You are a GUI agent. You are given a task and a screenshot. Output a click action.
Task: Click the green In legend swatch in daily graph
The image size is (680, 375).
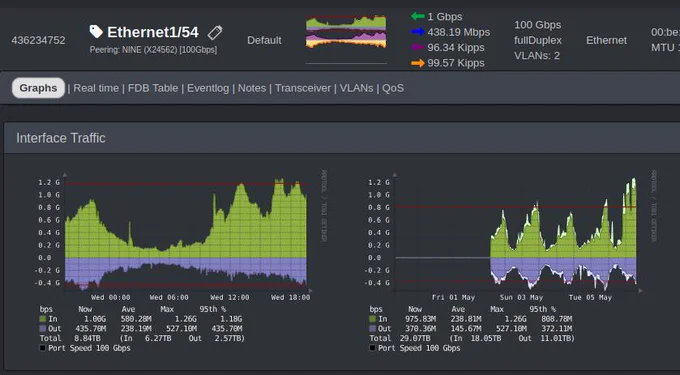click(x=42, y=319)
